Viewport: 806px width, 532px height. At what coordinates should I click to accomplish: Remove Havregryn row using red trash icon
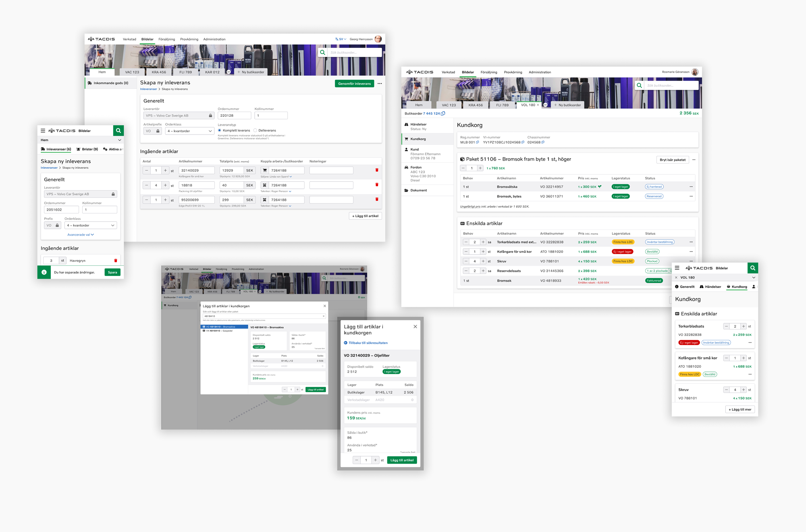tap(116, 261)
